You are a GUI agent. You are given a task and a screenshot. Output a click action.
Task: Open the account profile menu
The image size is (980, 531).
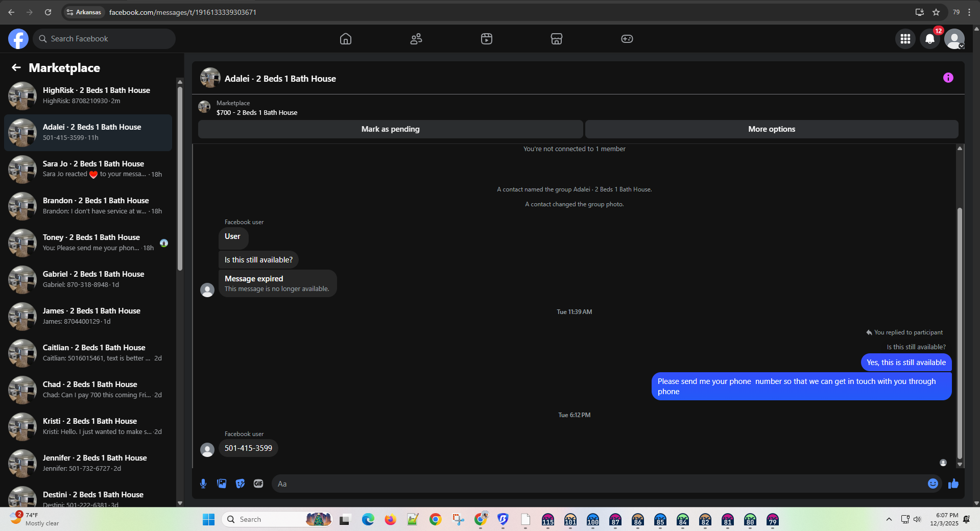(x=954, y=39)
